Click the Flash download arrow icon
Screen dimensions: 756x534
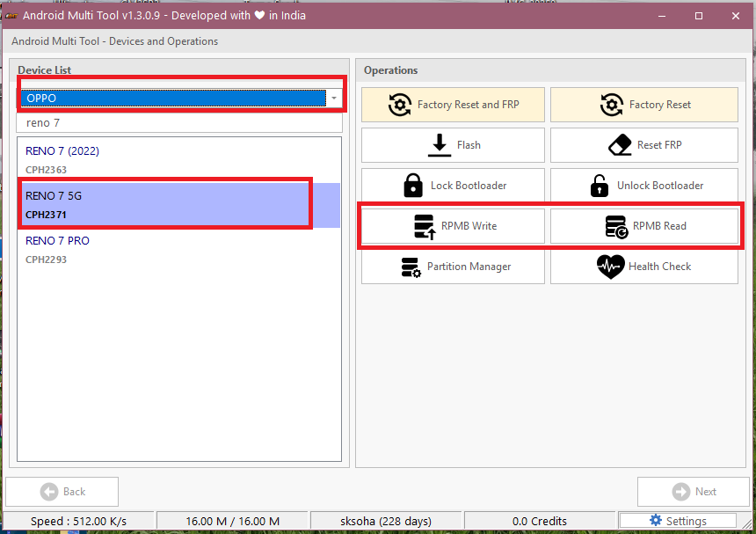440,145
